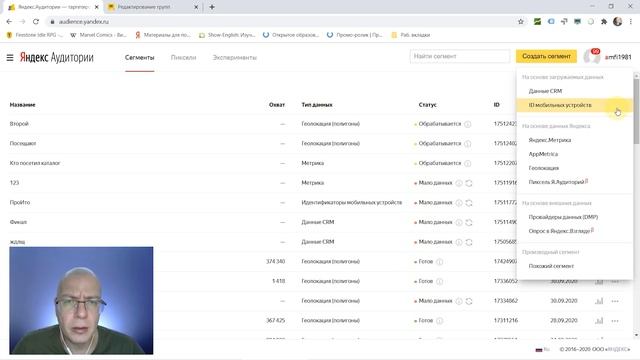The image size is (640, 360).
Task: Open the Кто посетил каталог segment
Action: (35, 163)
